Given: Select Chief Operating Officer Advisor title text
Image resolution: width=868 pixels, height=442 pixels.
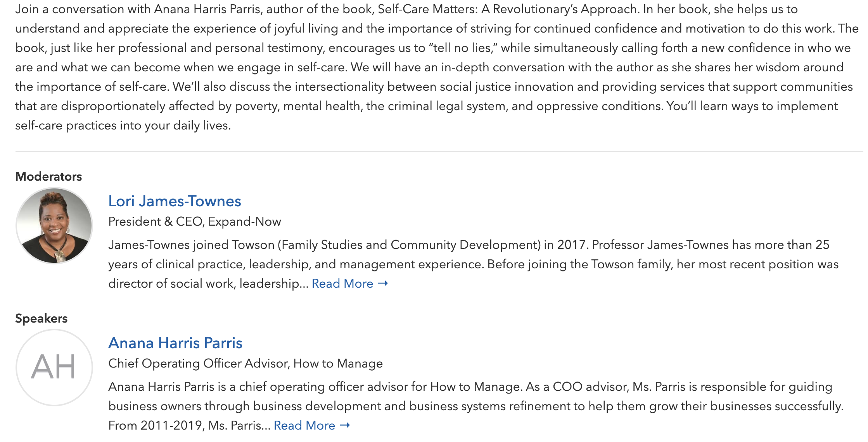Looking at the screenshot, I should coord(246,363).
